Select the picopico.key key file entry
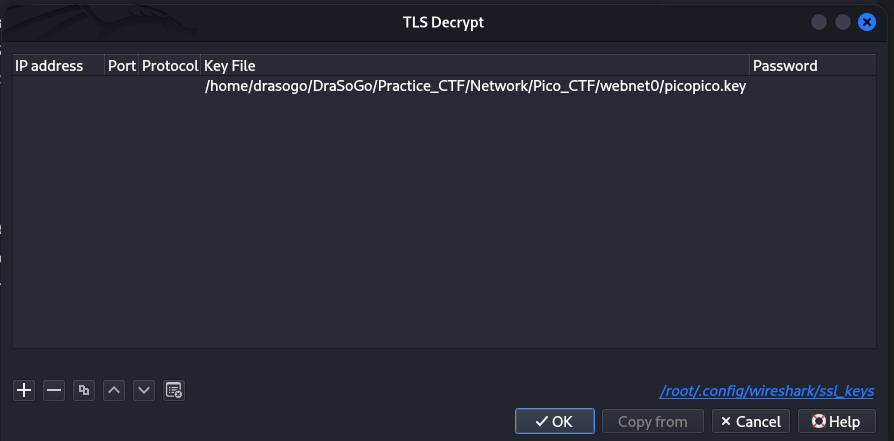The height and width of the screenshot is (441, 894). pyautogui.click(x=475, y=87)
